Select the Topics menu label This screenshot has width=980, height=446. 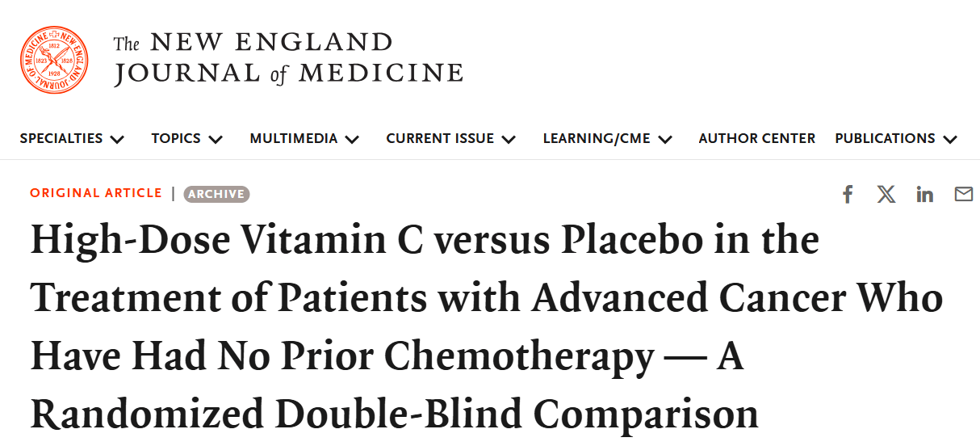176,138
